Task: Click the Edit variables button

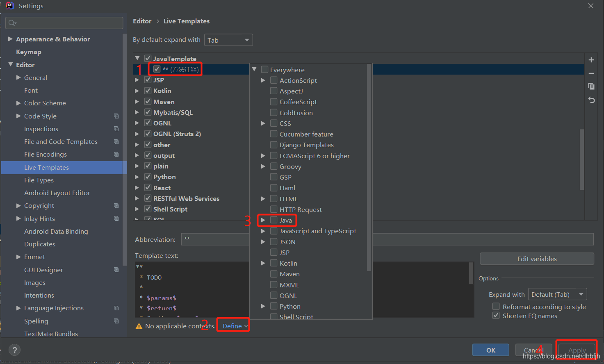Action: point(537,259)
